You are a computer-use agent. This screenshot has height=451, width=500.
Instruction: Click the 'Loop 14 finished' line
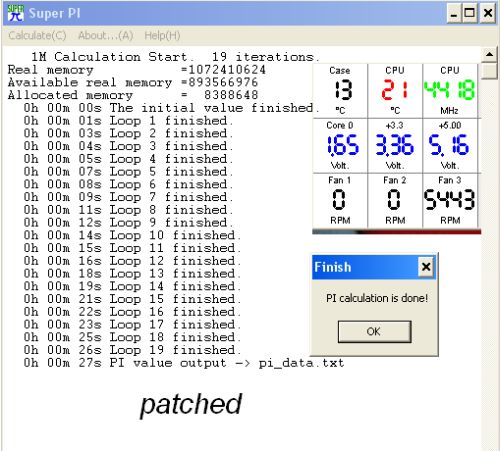tap(132, 286)
